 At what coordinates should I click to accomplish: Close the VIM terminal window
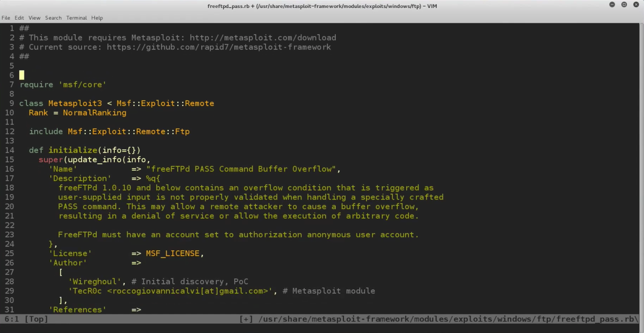pyautogui.click(x=636, y=5)
